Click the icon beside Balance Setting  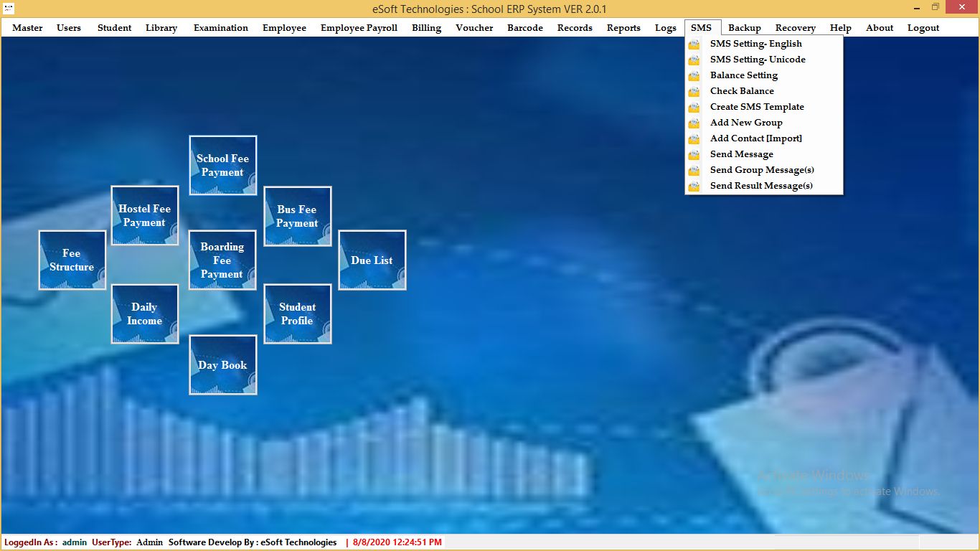pos(694,75)
